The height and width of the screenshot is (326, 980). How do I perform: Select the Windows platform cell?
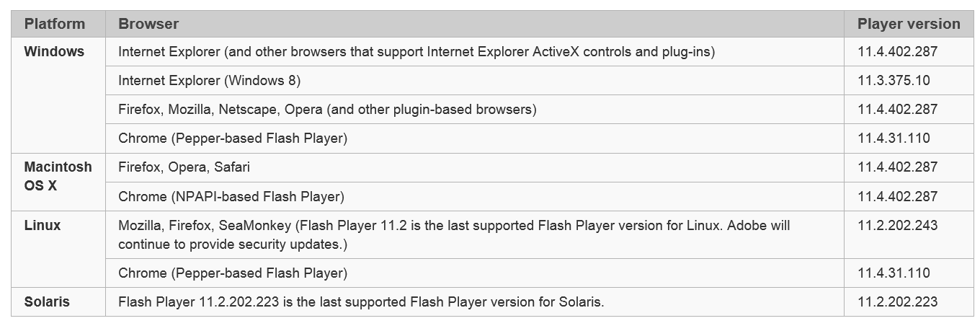point(54,52)
